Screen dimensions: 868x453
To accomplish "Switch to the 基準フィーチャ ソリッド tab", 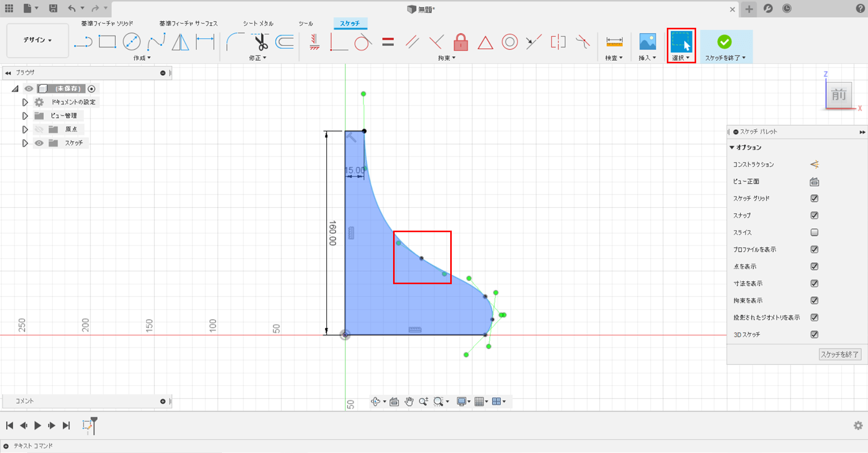I will pyautogui.click(x=107, y=24).
